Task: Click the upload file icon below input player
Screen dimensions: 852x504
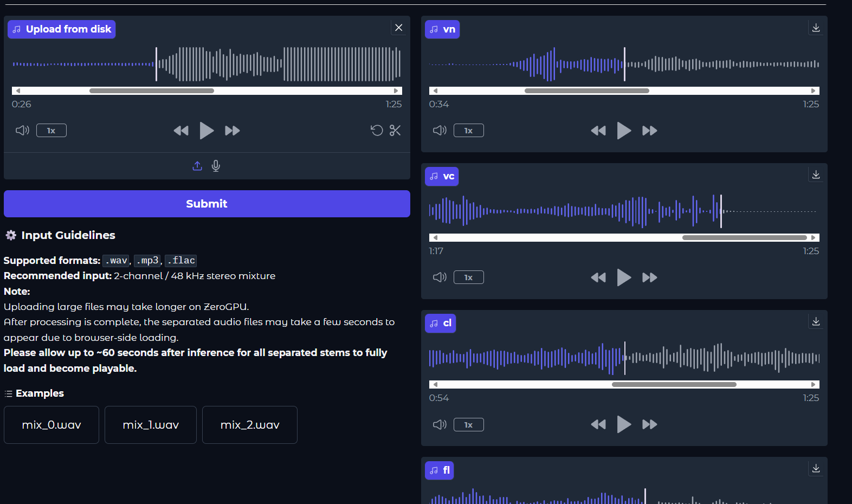Action: (x=197, y=166)
